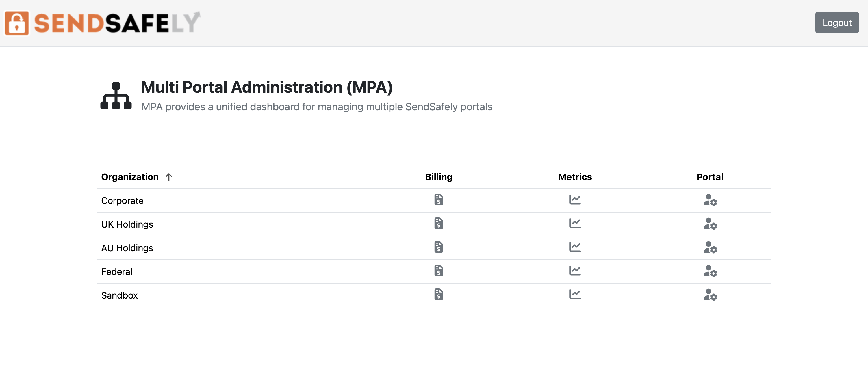Select the AU Holdings organization name
This screenshot has width=868, height=391.
tap(127, 248)
